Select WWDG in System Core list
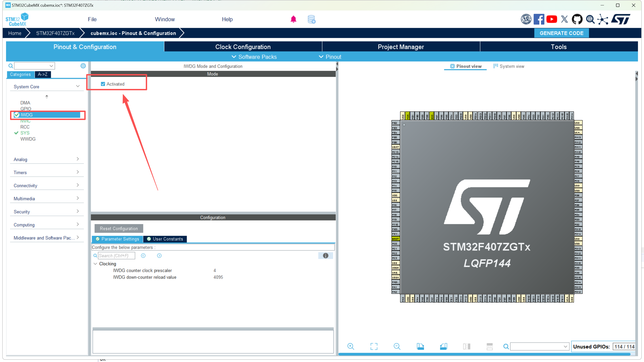The image size is (644, 362). click(28, 139)
